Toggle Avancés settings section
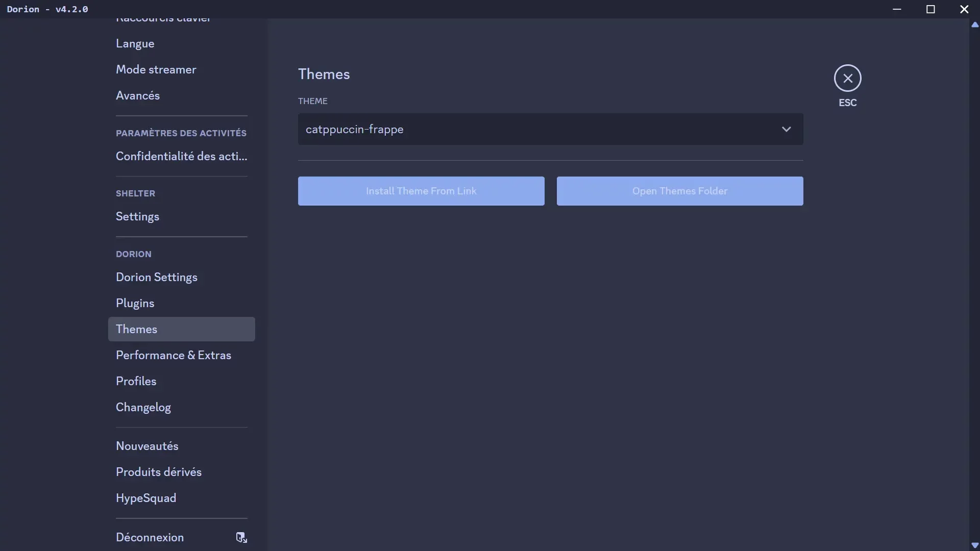 pos(137,95)
